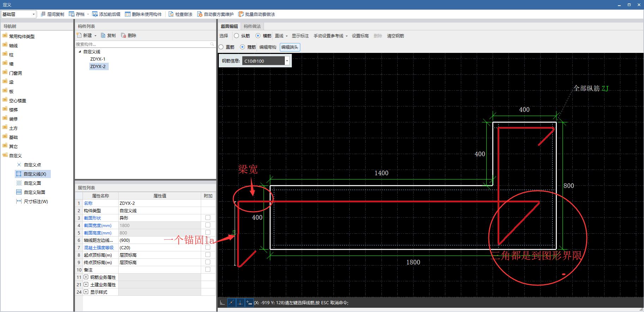Select 自定义面 in navigation tree
This screenshot has width=644, height=312.
coord(29,183)
